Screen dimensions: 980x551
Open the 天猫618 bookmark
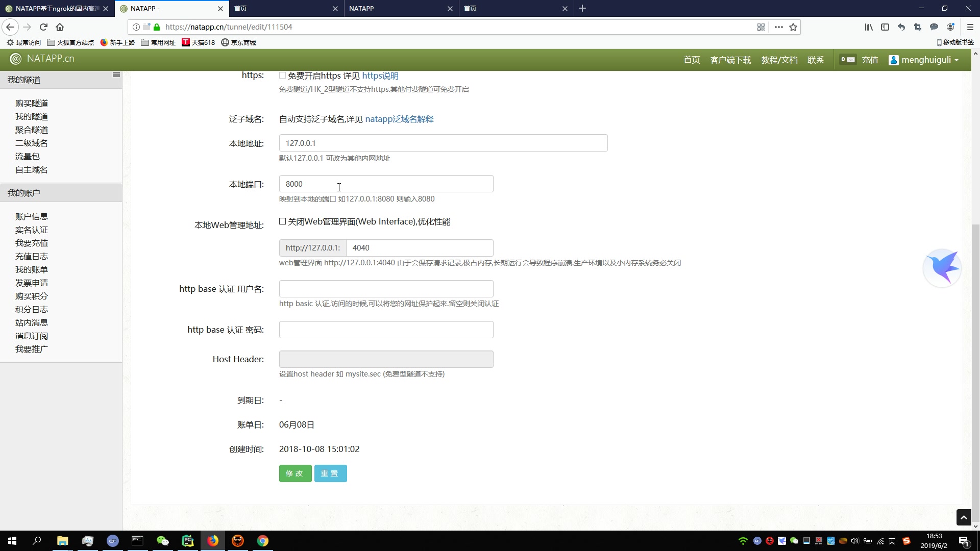[x=199, y=42]
